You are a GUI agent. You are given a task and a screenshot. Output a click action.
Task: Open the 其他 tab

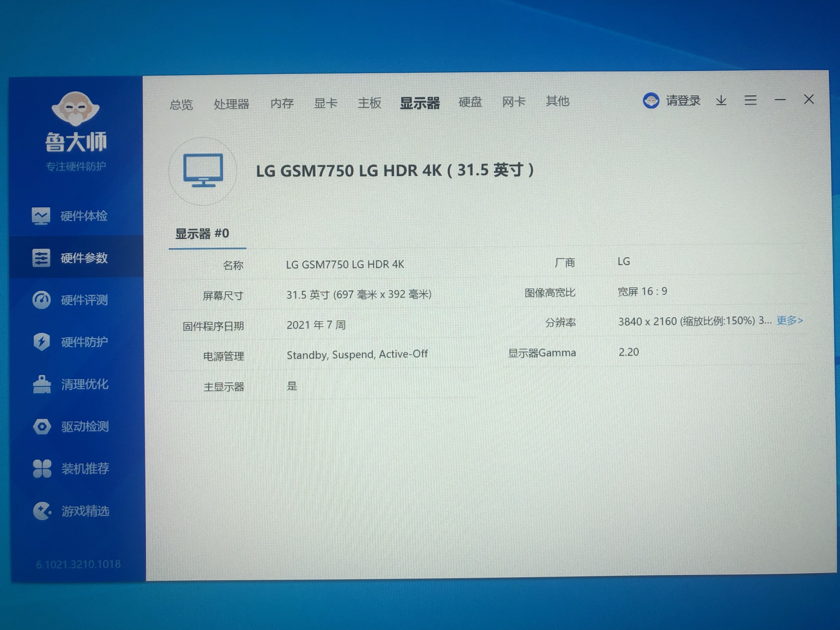[x=557, y=101]
